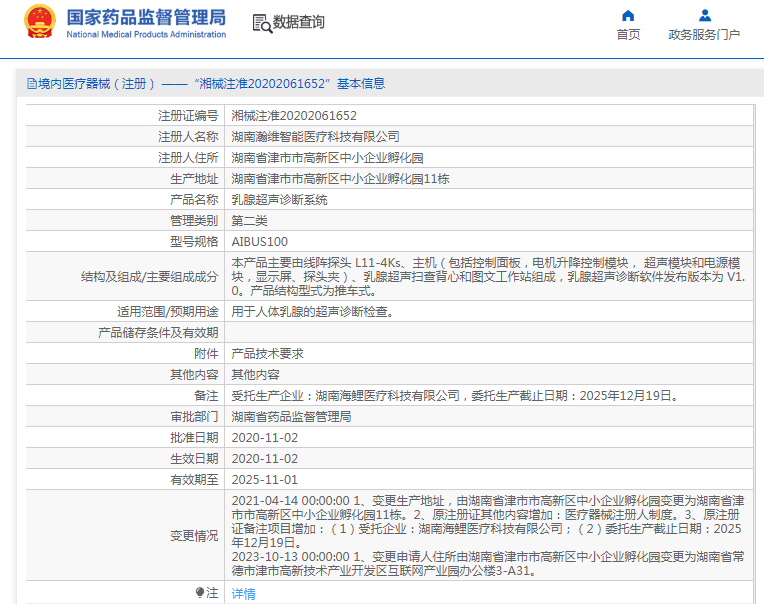764x604 pixels.
Task: Click the 首页 home icon
Action: [628, 16]
